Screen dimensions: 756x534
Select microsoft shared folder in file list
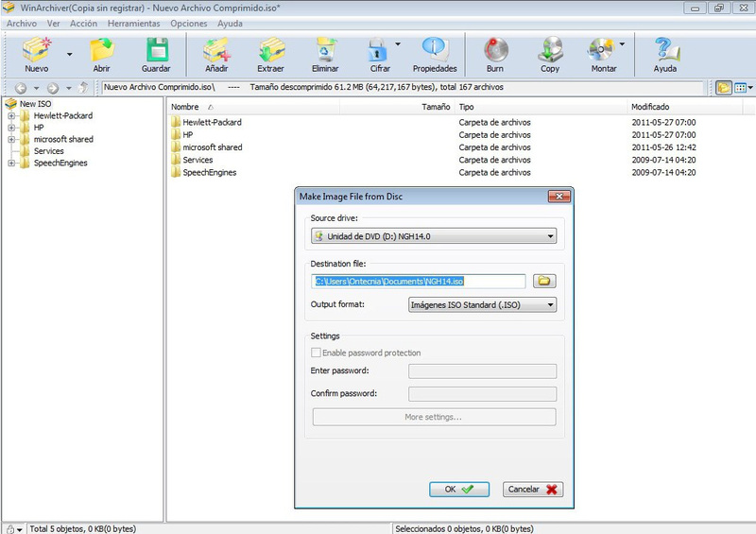coord(212,147)
